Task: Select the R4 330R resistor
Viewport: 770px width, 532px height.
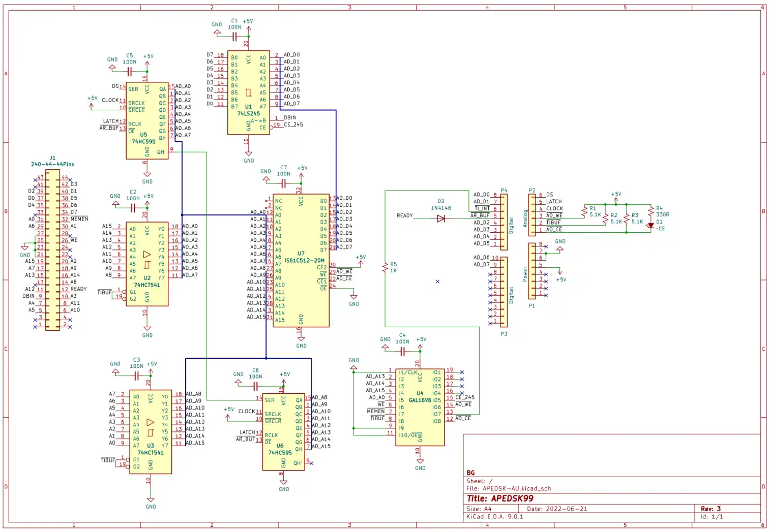Action: [650, 211]
